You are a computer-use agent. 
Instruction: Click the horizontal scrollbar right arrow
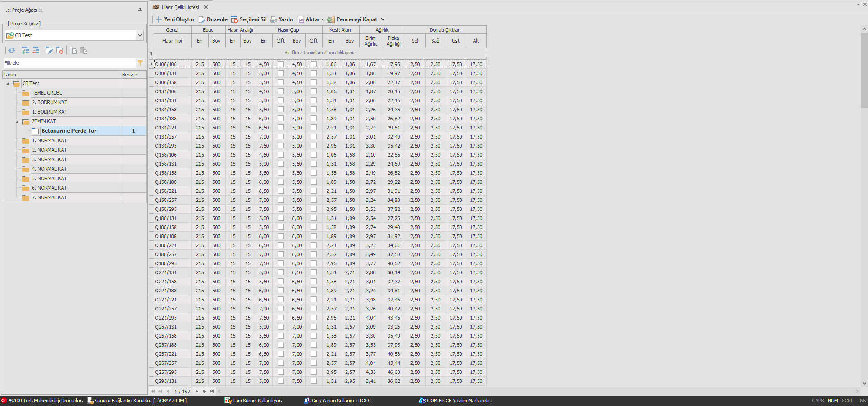(857, 391)
